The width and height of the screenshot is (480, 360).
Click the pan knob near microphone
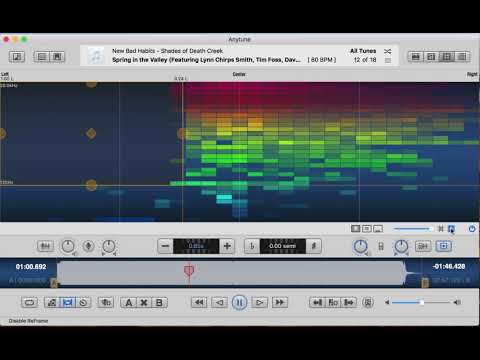[x=109, y=246]
